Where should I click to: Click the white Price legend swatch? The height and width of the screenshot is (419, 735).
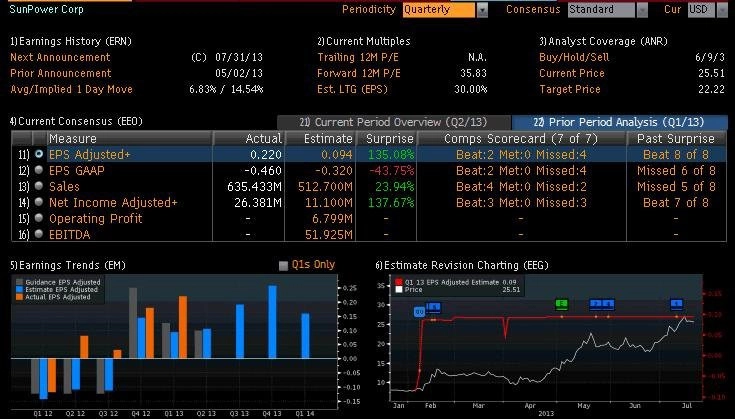pyautogui.click(x=399, y=290)
